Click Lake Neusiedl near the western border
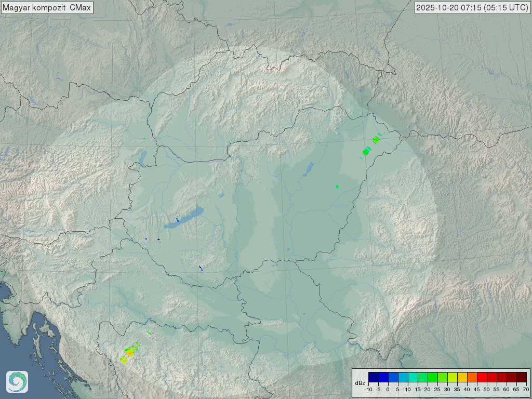Image resolution: width=532 pixels, height=399 pixels. (143, 156)
